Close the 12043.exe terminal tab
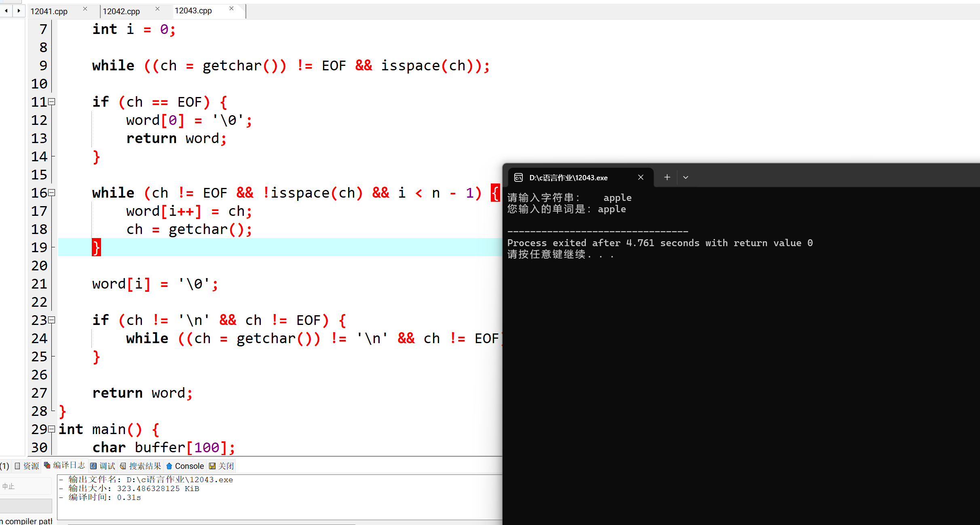 641,177
